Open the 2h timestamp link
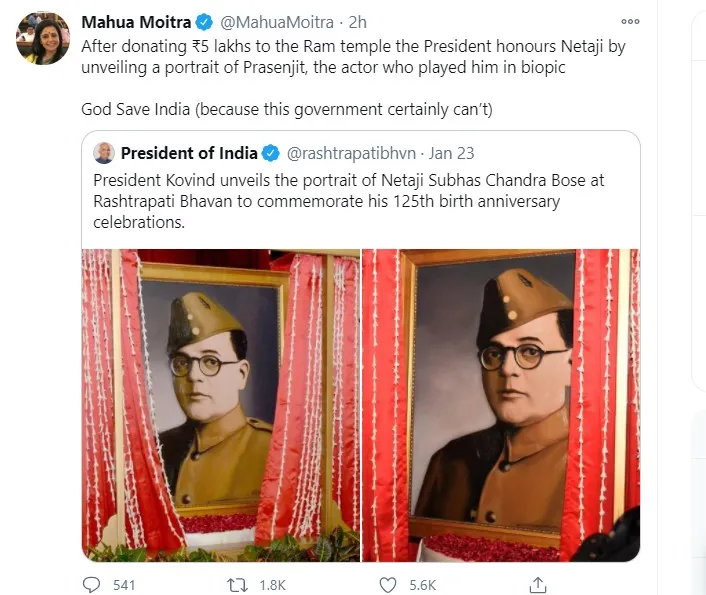 358,22
